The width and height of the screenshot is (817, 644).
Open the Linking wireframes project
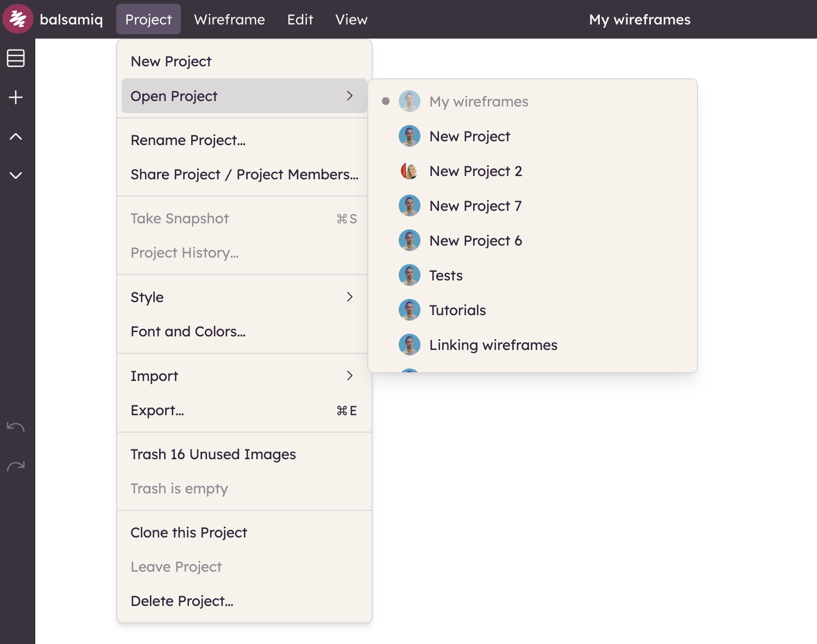493,345
